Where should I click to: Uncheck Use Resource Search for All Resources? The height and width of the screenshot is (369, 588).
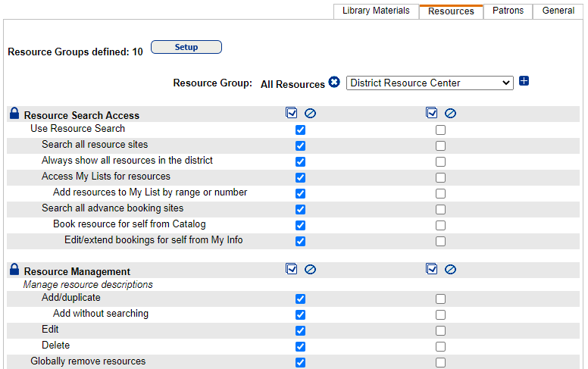pyautogui.click(x=300, y=130)
